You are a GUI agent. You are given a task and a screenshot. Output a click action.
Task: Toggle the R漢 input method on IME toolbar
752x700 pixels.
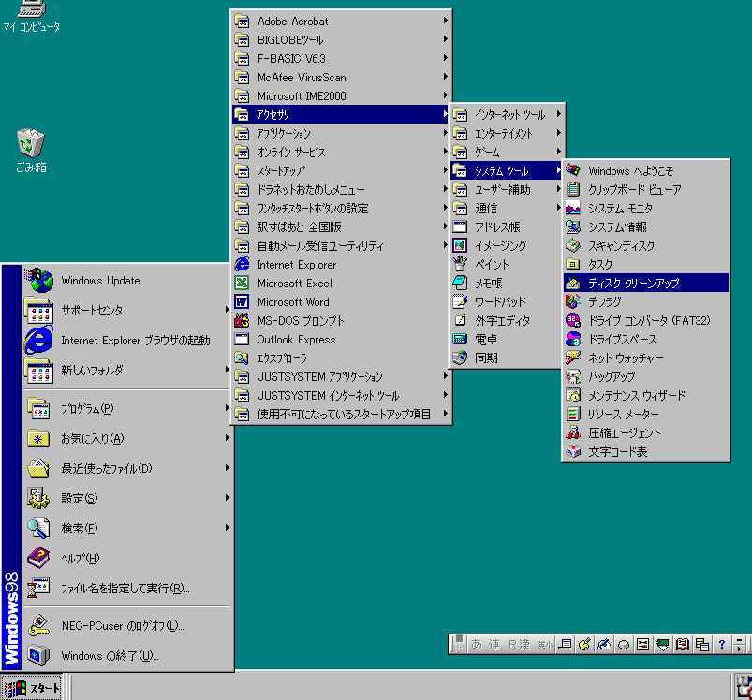click(x=520, y=645)
